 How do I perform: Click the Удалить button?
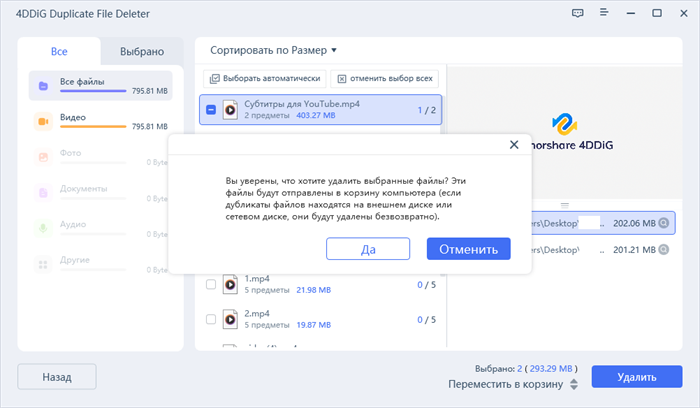(x=637, y=377)
